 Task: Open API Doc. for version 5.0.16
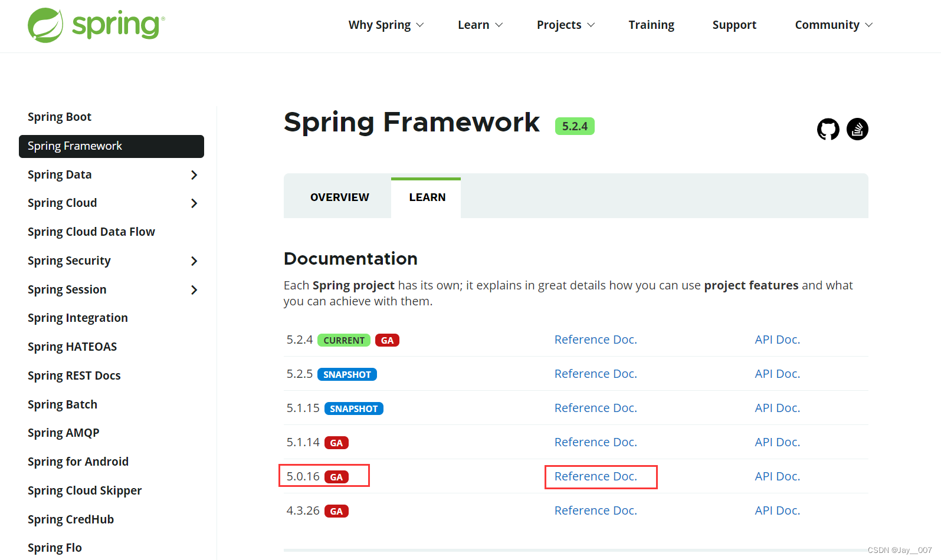[x=778, y=476]
